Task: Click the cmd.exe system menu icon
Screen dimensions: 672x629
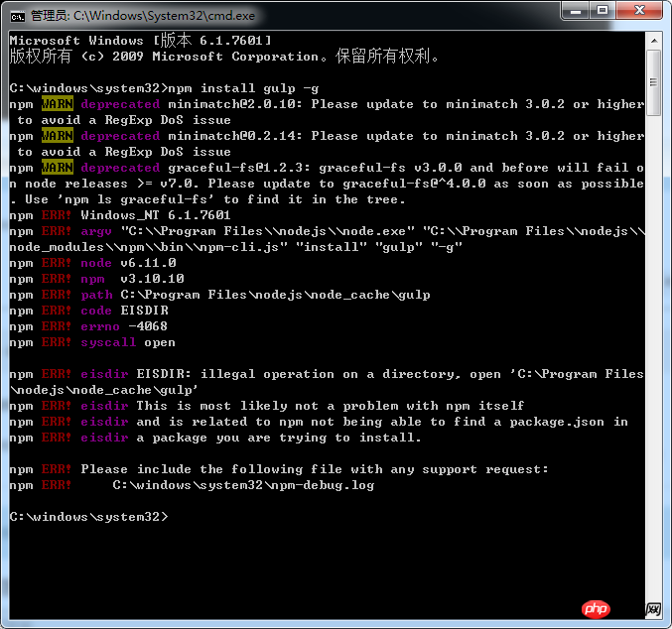Action: pyautogui.click(x=18, y=16)
